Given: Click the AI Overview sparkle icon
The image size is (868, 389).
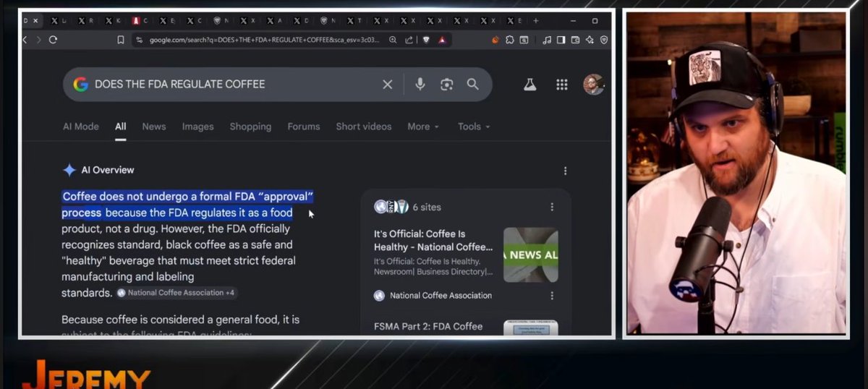Looking at the screenshot, I should pos(69,170).
